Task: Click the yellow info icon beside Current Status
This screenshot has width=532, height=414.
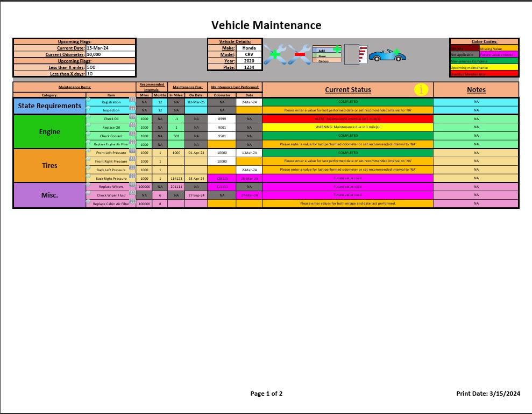Action: (x=420, y=90)
